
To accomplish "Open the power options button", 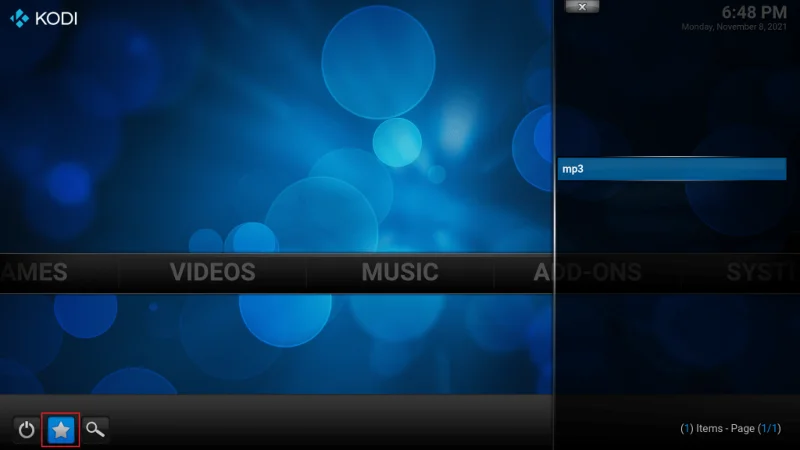I will [x=27, y=430].
